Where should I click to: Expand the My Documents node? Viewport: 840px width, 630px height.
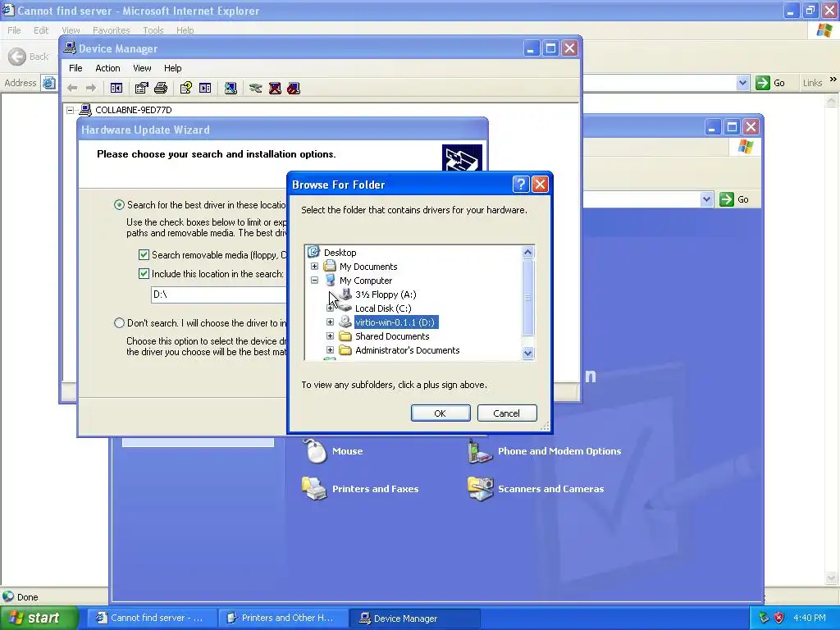click(314, 267)
